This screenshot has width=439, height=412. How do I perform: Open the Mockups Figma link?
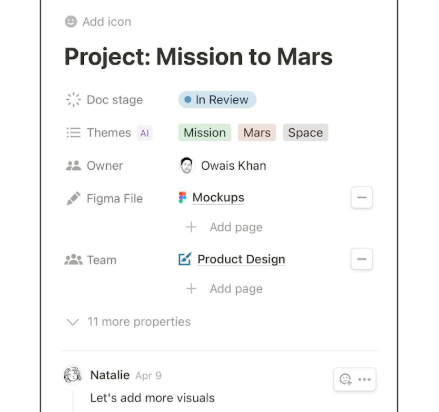[218, 198]
